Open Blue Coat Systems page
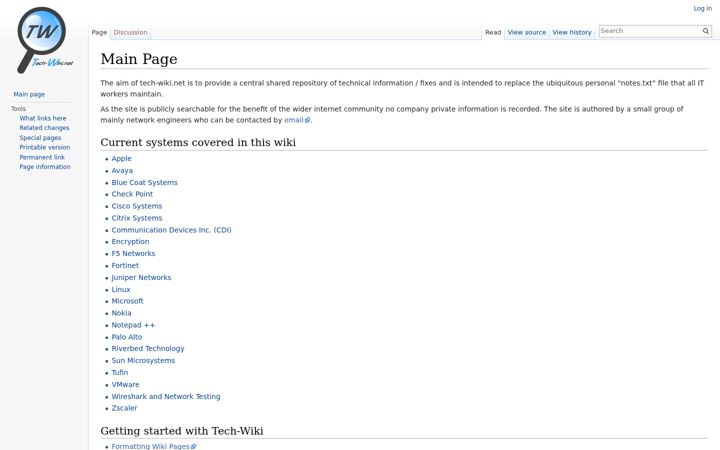The height and width of the screenshot is (450, 720). [x=144, y=182]
